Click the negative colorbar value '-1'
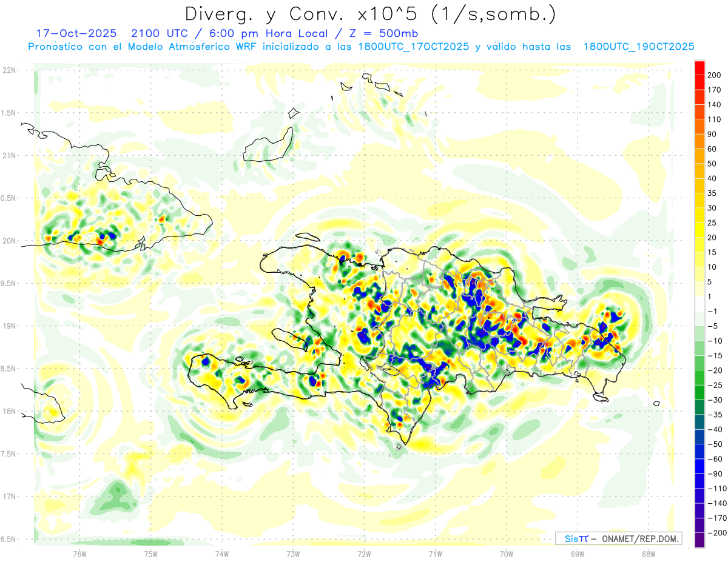 coord(713,312)
